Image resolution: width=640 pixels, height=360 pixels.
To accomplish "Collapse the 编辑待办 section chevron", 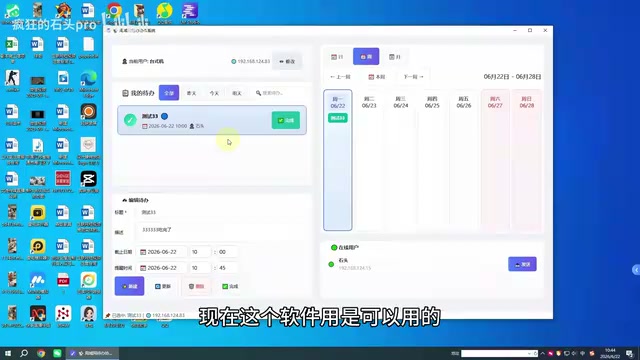I will tap(124, 200).
